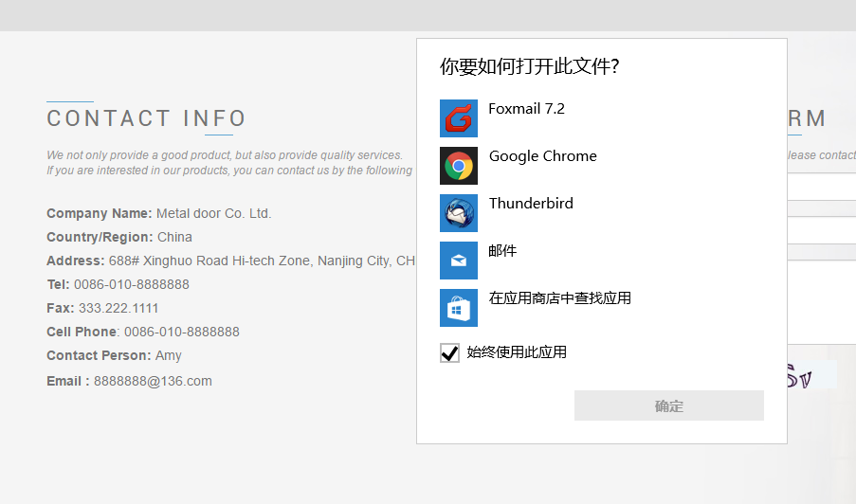This screenshot has height=504, width=856.
Task: Click the app store shopping bag icon
Action: 459,308
